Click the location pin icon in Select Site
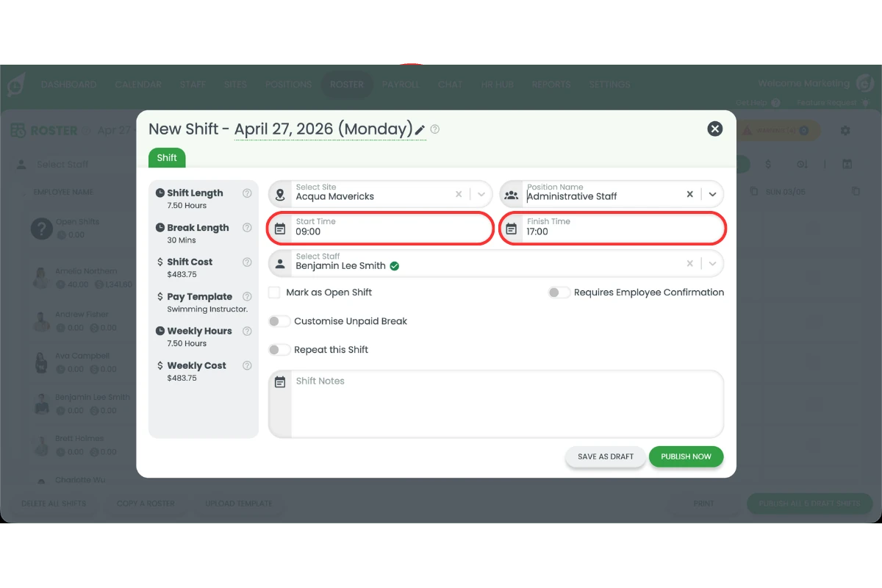882x588 pixels. click(280, 195)
